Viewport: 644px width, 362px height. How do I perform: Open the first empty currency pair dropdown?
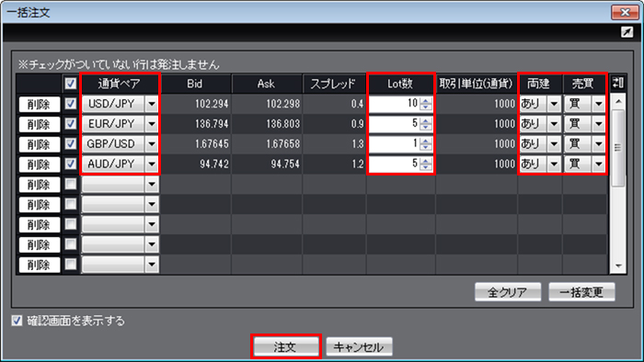152,185
